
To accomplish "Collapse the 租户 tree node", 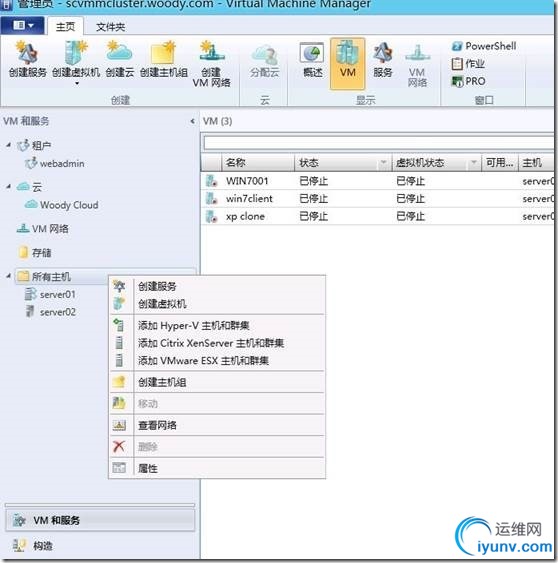I will pos(9,145).
